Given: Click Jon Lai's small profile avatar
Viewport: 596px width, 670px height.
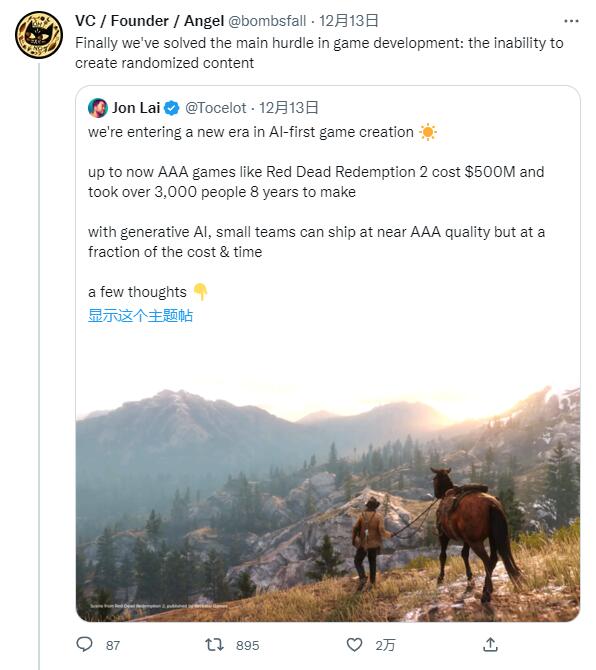Looking at the screenshot, I should (x=98, y=108).
